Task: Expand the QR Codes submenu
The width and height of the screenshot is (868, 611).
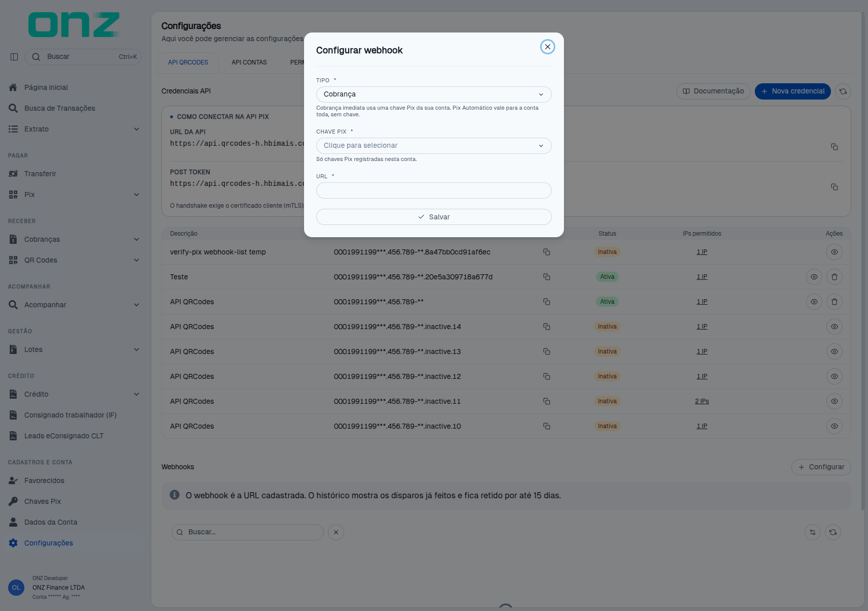Action: 75,260
